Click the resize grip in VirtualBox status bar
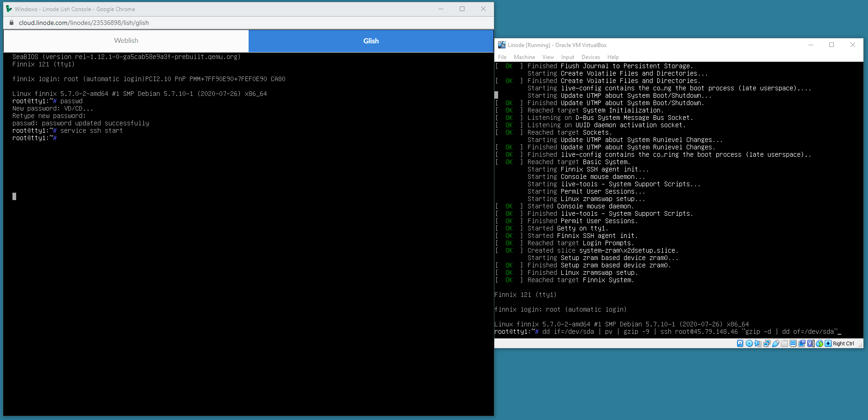 click(860, 345)
